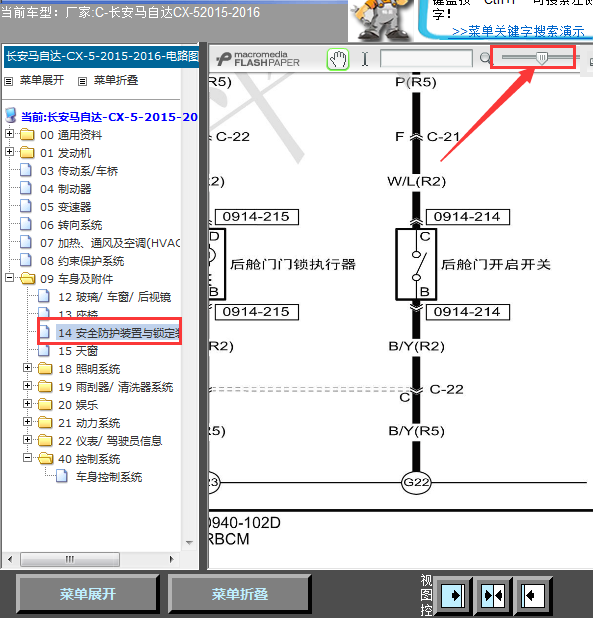
Task: Open 03 传动系/车桥 entry
Action: 79,171
